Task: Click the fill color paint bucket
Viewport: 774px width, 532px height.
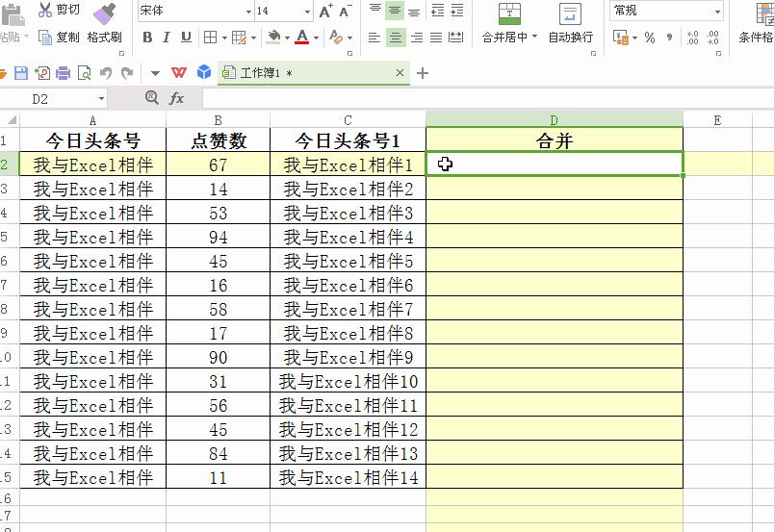Action: 273,37
